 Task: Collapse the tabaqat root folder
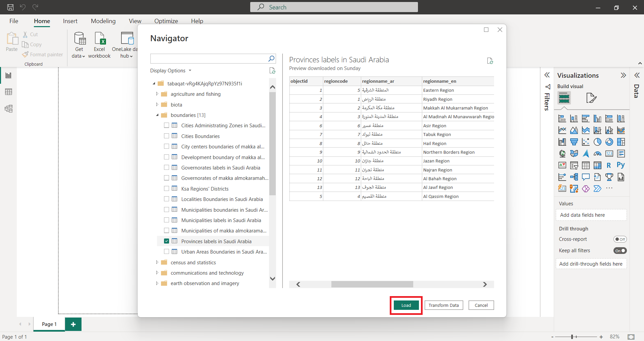tap(154, 83)
